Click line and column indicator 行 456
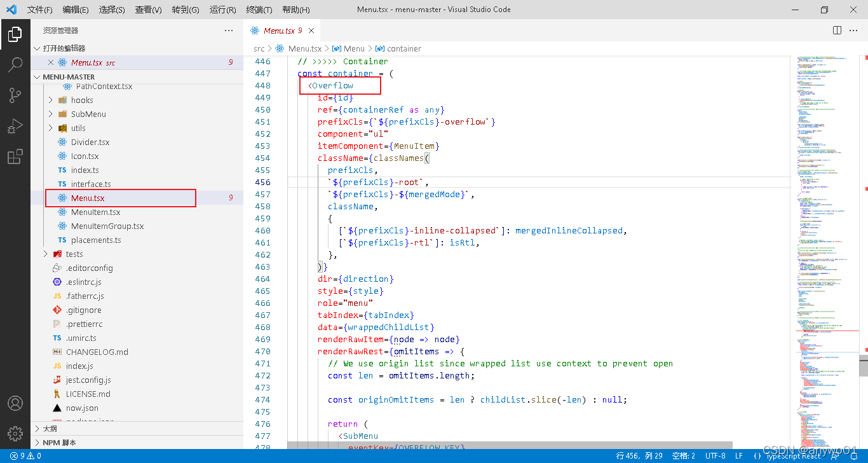 pos(639,456)
